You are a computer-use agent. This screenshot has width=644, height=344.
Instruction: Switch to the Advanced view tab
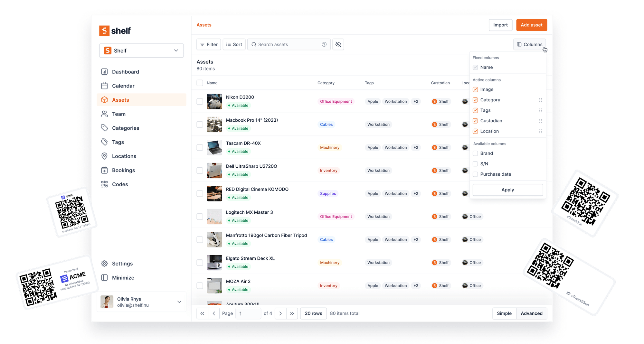[x=532, y=313]
